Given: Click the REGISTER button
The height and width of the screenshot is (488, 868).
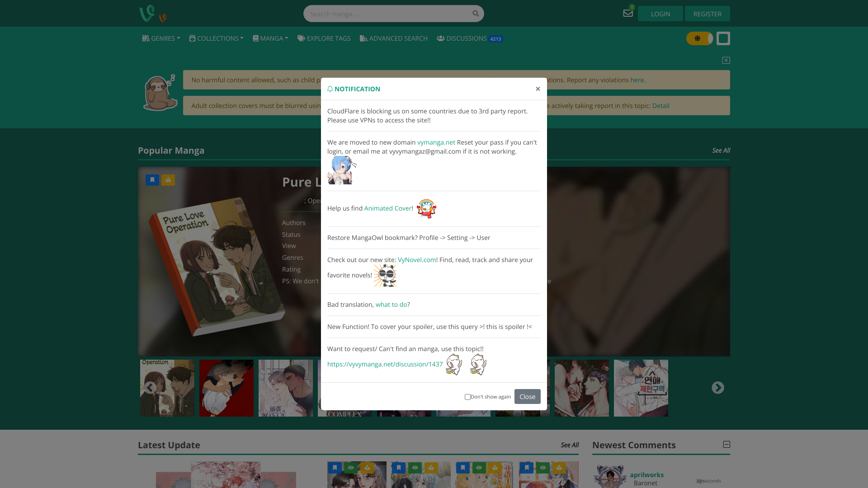Looking at the screenshot, I should click(x=708, y=14).
